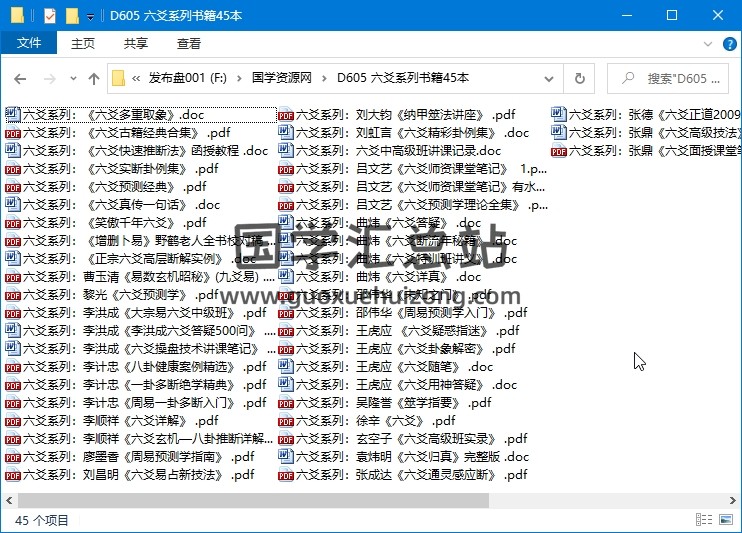This screenshot has width=742, height=533.
Task: Open the Help question mark icon
Action: pyautogui.click(x=730, y=44)
